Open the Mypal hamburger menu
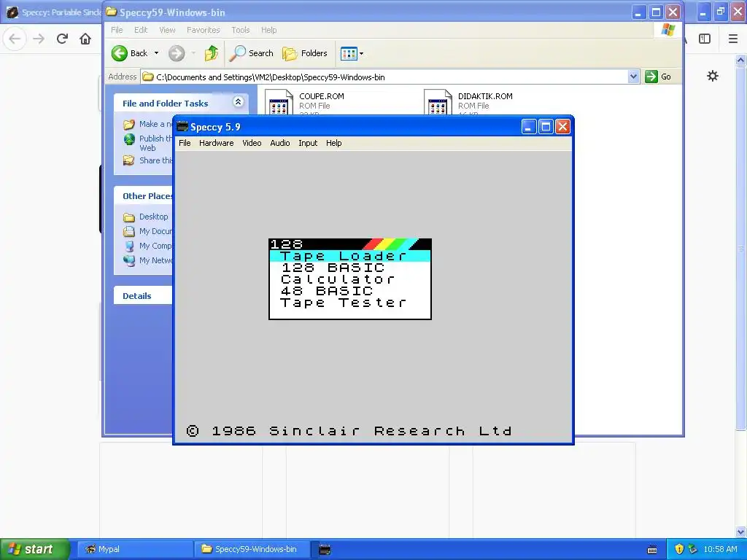Image resolution: width=747 pixels, height=560 pixels. tap(733, 39)
